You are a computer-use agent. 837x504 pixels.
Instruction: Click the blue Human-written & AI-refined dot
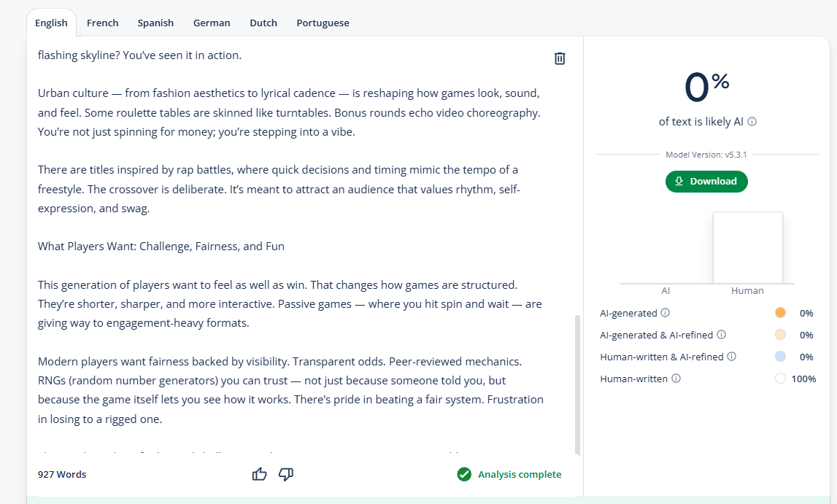pyautogui.click(x=780, y=357)
